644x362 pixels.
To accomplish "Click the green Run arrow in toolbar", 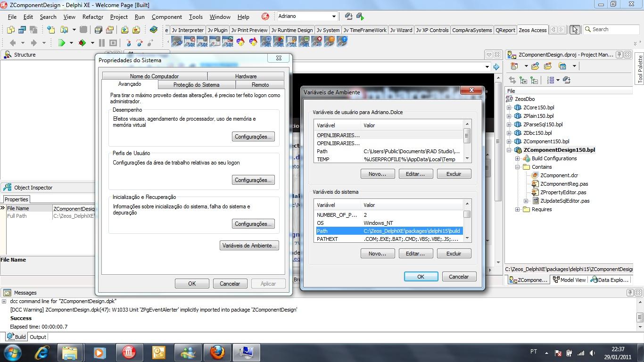I will 62,42.
